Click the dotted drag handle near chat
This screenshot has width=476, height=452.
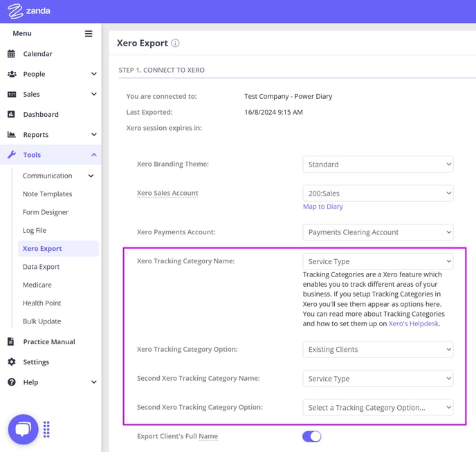46,429
